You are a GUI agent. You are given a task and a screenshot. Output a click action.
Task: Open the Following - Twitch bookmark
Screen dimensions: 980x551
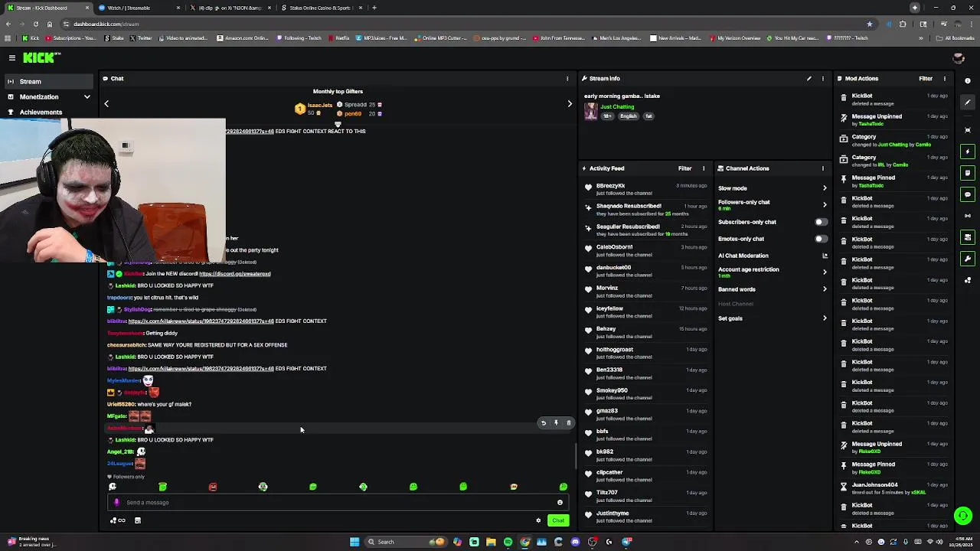pyautogui.click(x=299, y=38)
